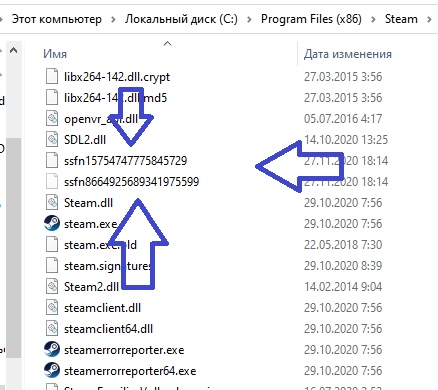This screenshot has width=438, height=390.
Task: Select the ssfn1575474777 file icon
Action: pyautogui.click(x=52, y=161)
